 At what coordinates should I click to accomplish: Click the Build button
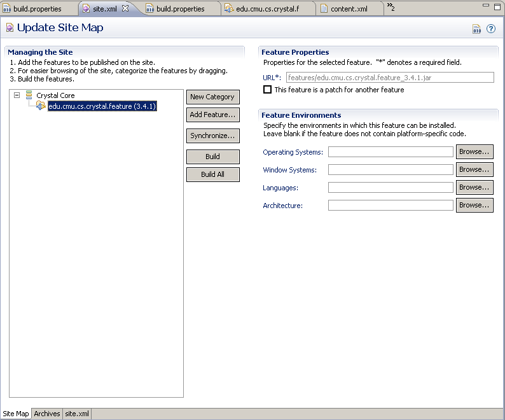tap(213, 157)
